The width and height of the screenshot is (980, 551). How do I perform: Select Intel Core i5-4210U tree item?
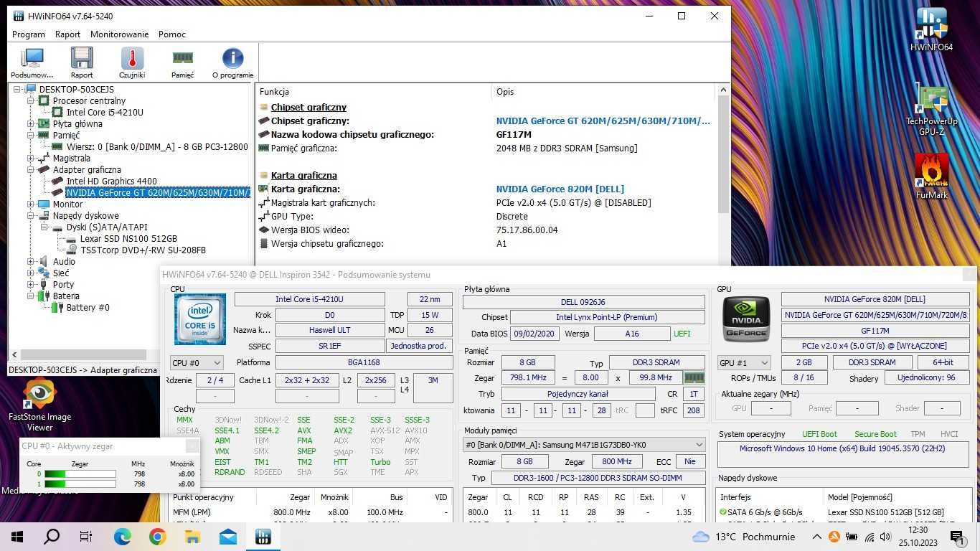click(105, 113)
